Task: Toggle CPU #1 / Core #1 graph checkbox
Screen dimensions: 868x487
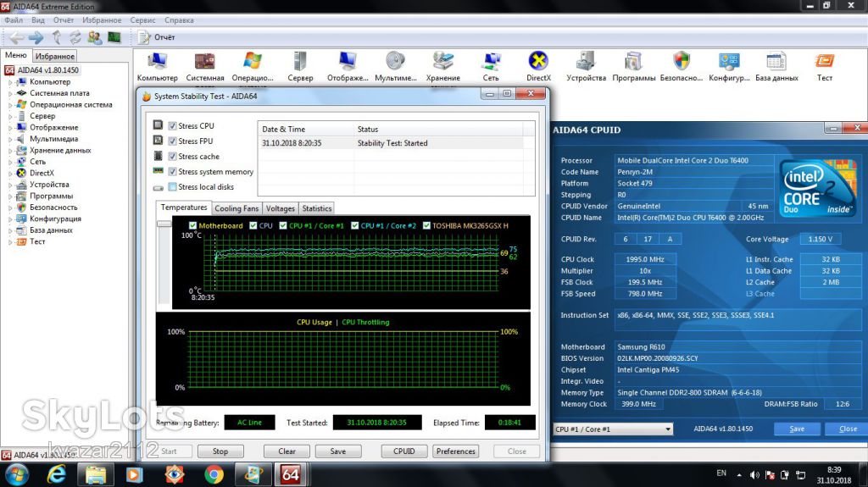Action: (x=283, y=225)
